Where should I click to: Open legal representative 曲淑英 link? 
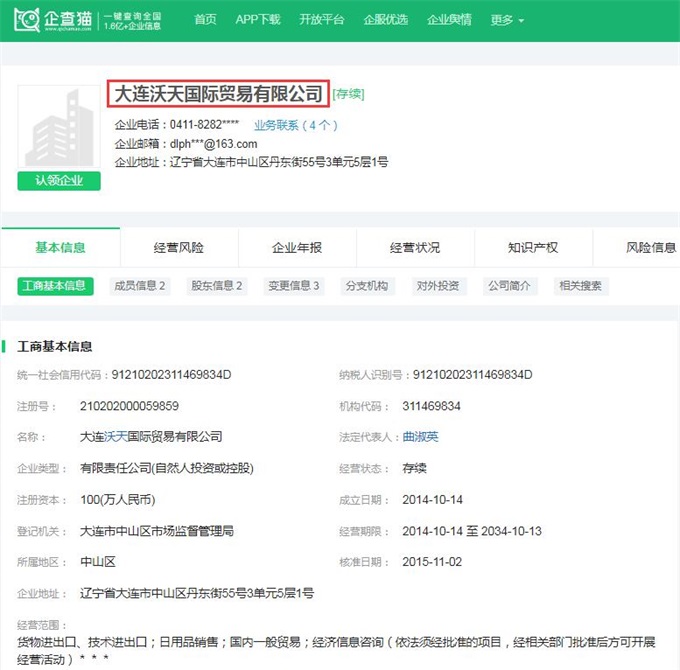click(x=420, y=437)
